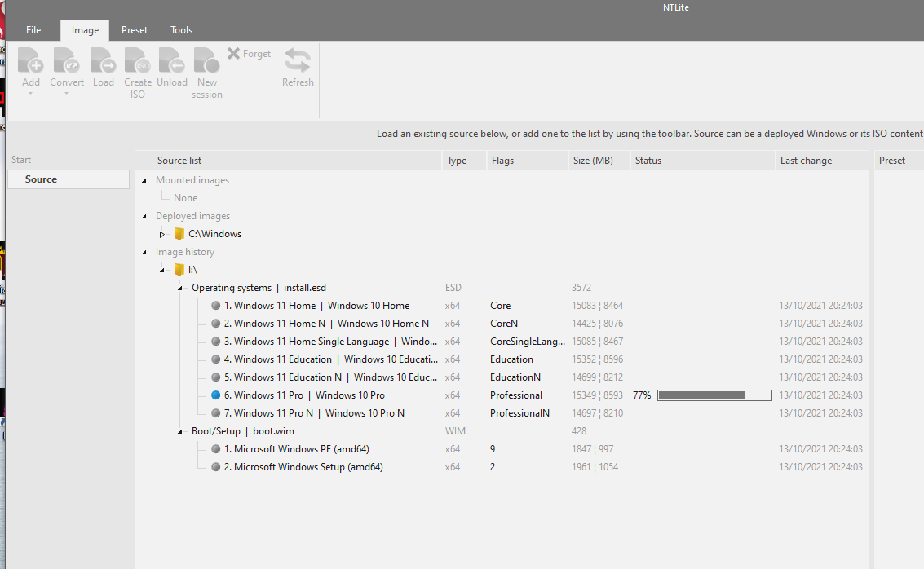Switch to the Preset tab
Screen dimensions: 924x569
click(x=135, y=30)
